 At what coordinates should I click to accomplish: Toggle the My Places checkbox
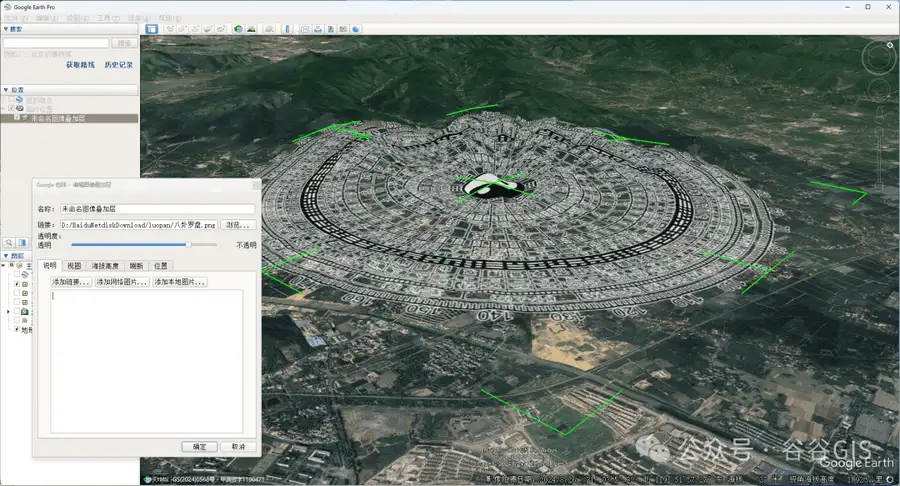11,100
